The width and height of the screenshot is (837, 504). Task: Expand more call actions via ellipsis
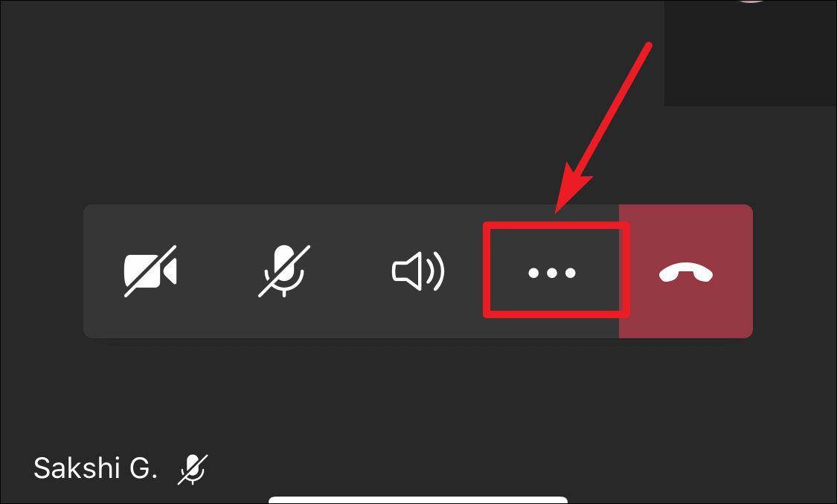coord(552,273)
